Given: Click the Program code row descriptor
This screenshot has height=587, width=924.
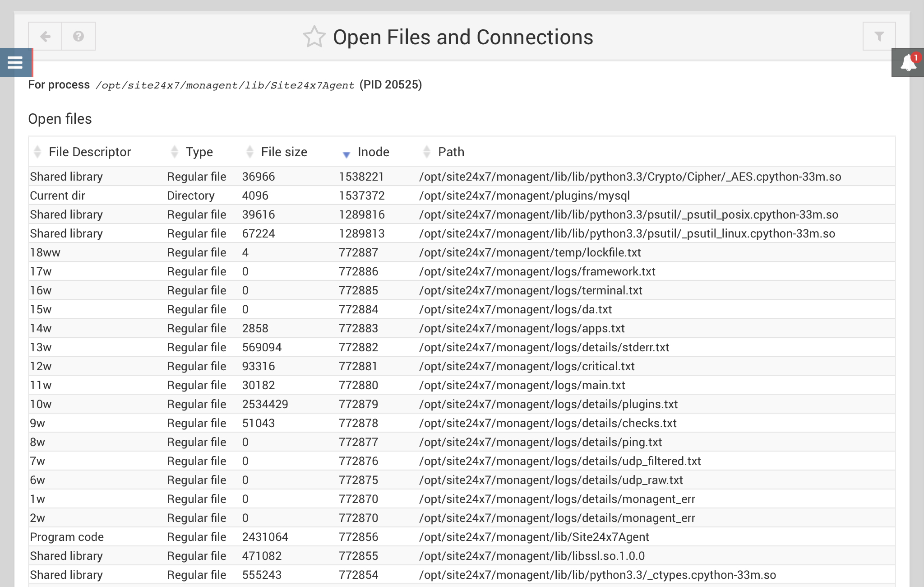Looking at the screenshot, I should click(x=67, y=537).
